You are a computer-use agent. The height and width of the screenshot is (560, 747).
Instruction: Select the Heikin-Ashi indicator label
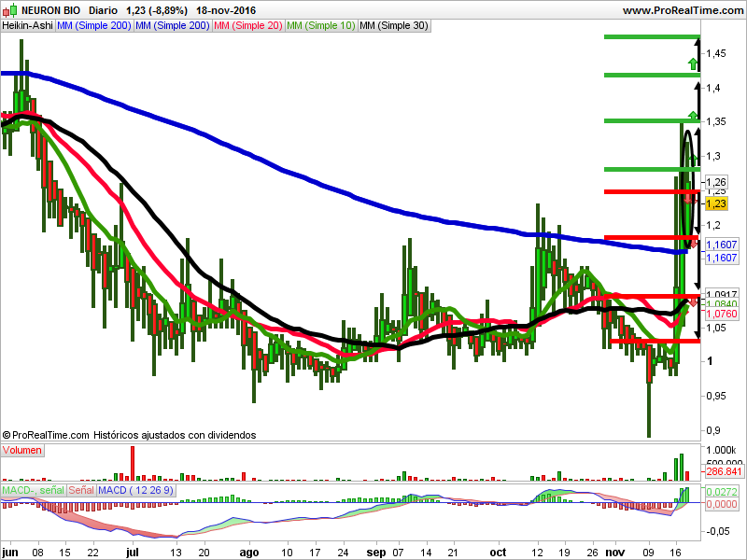point(28,26)
